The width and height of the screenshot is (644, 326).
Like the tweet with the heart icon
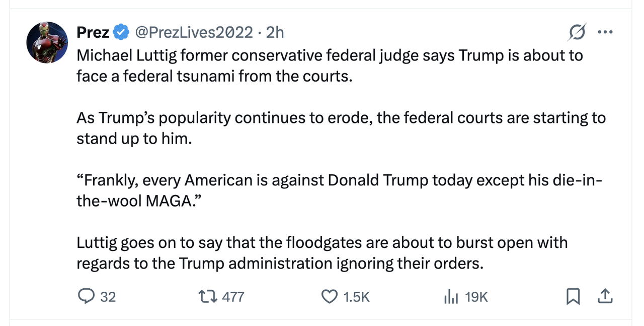click(x=329, y=297)
